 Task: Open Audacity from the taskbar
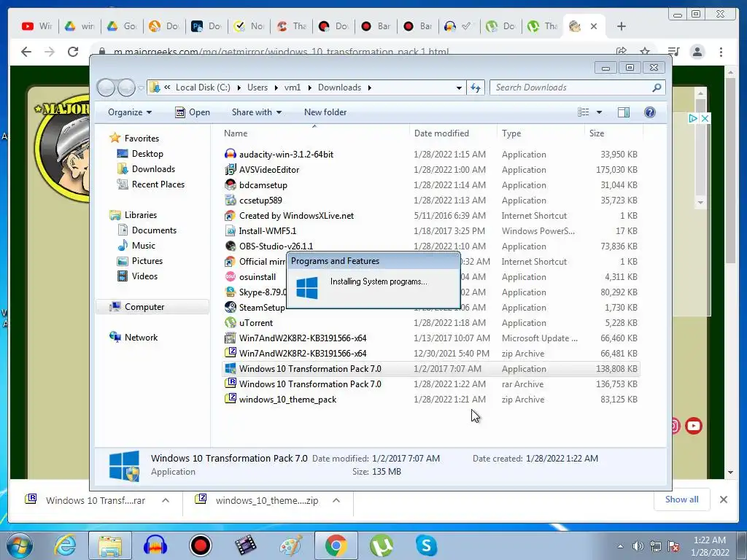(155, 545)
